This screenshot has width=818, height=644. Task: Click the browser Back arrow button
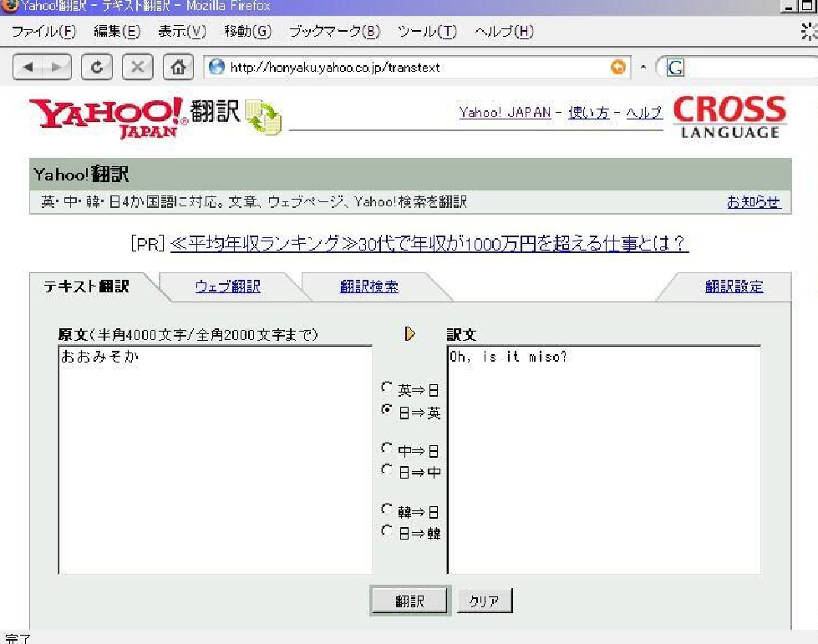pos(28,68)
